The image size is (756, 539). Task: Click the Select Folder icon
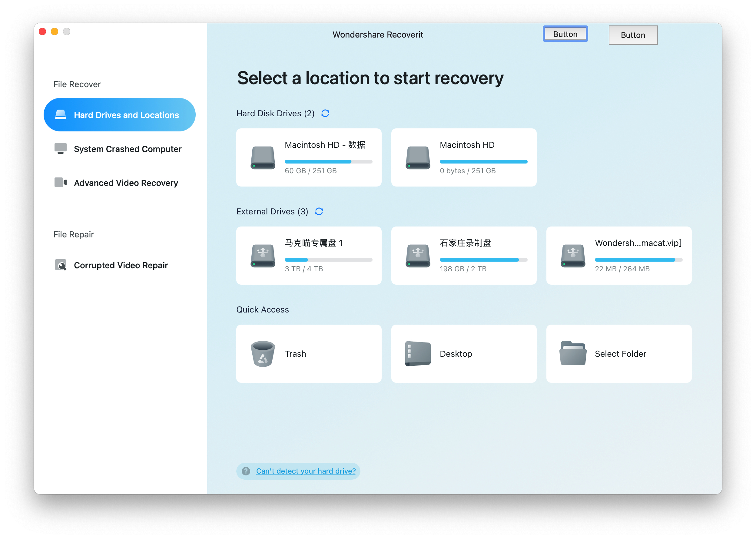coord(573,353)
